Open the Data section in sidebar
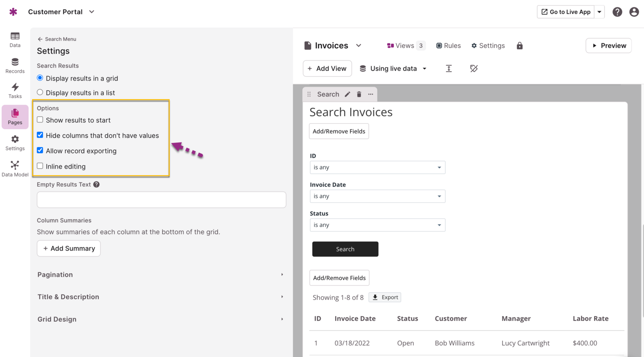 [15, 39]
